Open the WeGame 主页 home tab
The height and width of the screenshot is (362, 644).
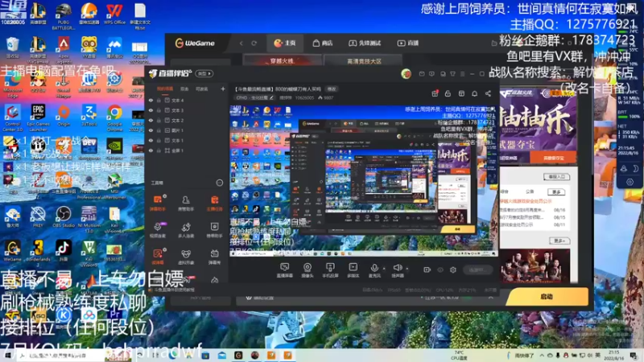tap(285, 43)
